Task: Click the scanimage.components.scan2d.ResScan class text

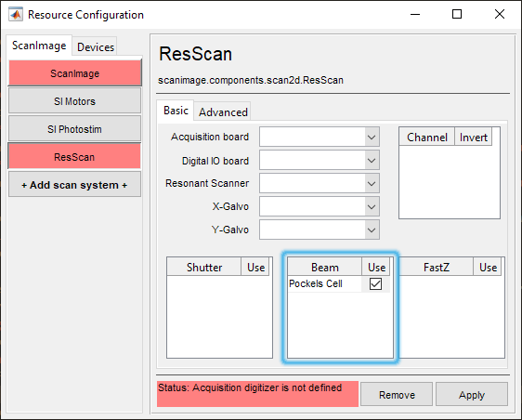Action: (x=251, y=80)
